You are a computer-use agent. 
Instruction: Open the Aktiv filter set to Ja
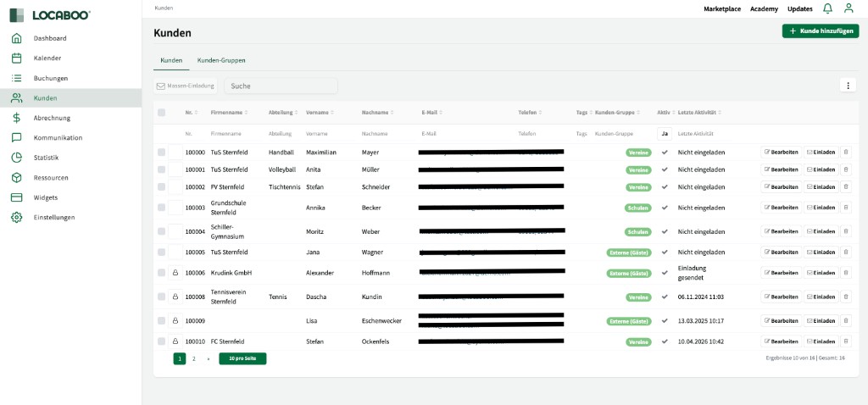click(x=665, y=133)
